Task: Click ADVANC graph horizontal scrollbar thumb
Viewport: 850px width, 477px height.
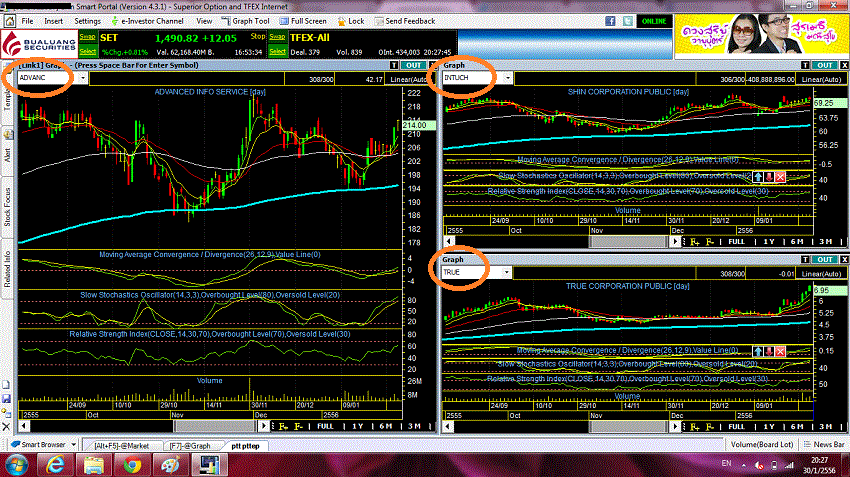Action: pyautogui.click(x=215, y=426)
